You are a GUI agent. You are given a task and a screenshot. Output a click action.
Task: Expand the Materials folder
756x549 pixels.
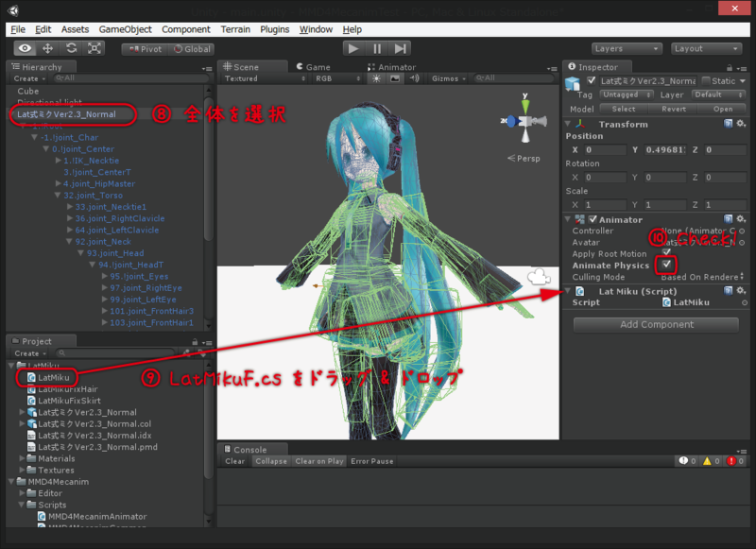22,458
